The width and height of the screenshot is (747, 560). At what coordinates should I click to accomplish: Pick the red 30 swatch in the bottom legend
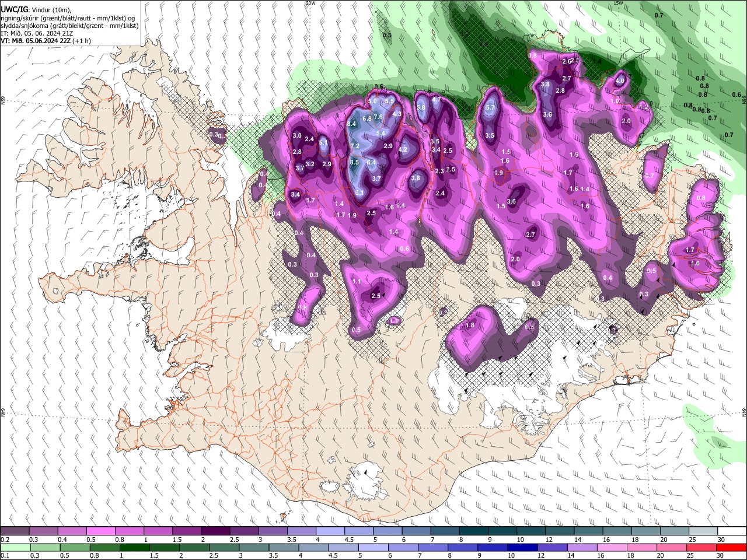[732, 548]
